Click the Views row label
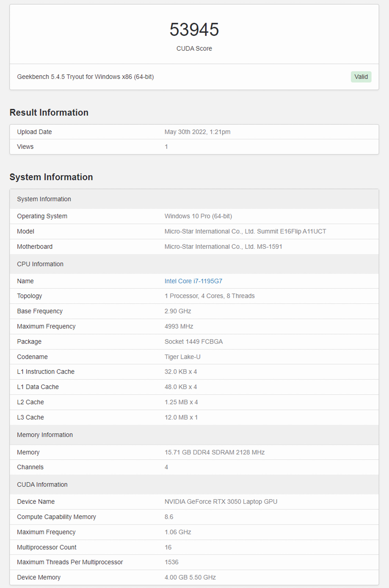This screenshot has height=588, width=389. pyautogui.click(x=25, y=147)
